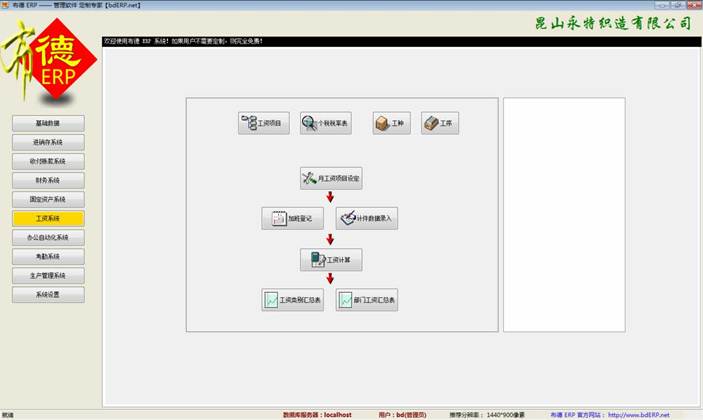View the 工资类别汇总表 summary chart

pyautogui.click(x=293, y=299)
